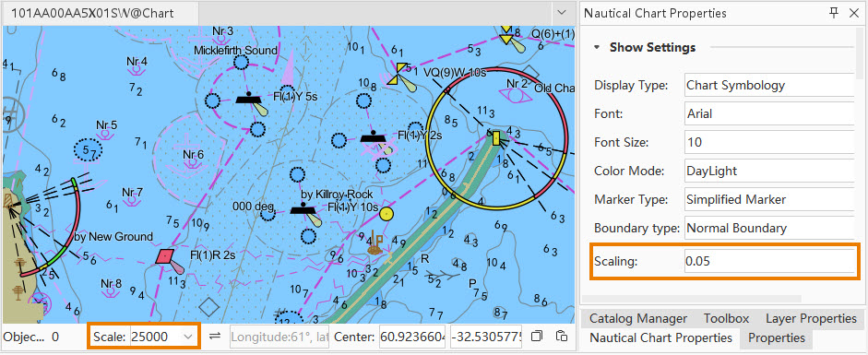
Task: Click the Scaling value field
Action: (x=769, y=262)
